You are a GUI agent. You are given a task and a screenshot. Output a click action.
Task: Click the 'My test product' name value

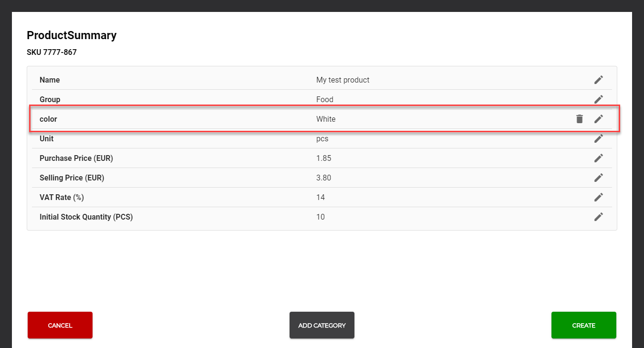coord(343,80)
